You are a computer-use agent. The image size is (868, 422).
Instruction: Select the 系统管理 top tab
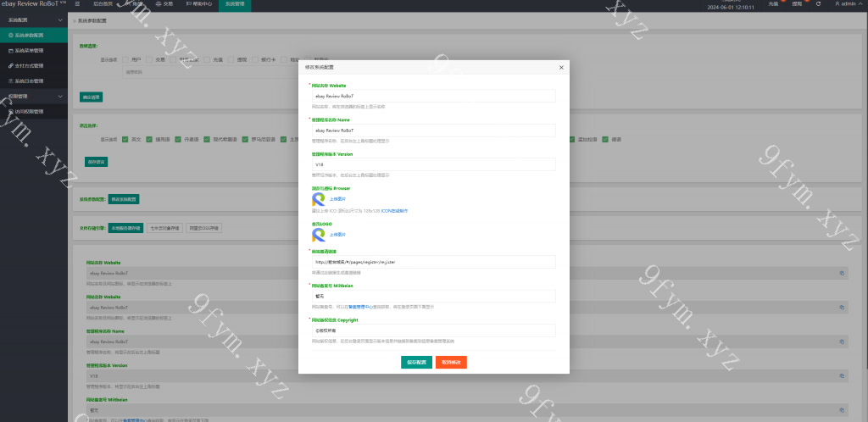pos(235,4)
